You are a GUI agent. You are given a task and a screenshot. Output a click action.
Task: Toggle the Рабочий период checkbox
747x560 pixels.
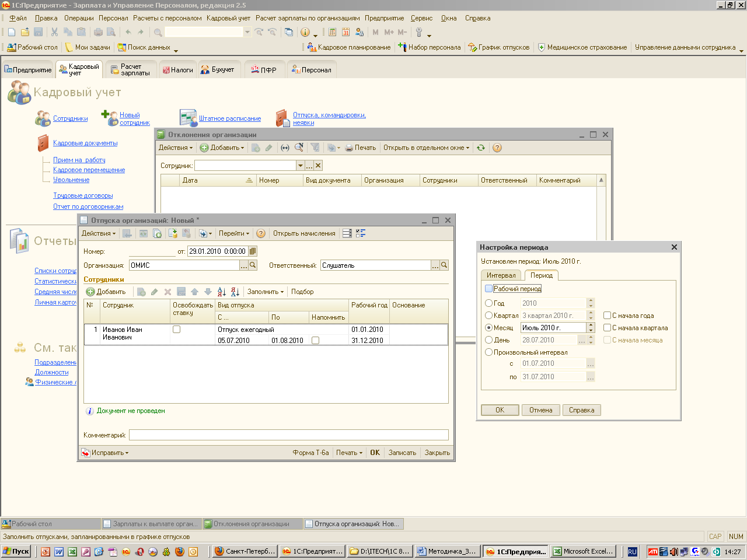[x=489, y=289]
